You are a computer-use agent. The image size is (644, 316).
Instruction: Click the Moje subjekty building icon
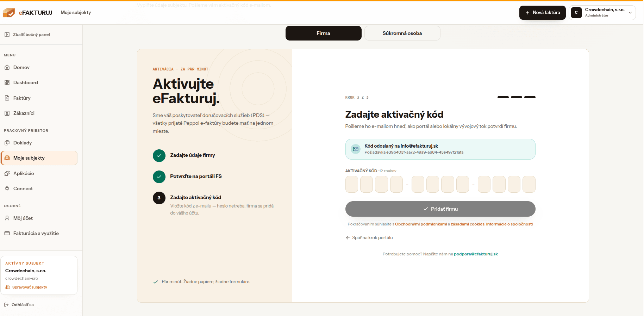pyautogui.click(x=7, y=158)
